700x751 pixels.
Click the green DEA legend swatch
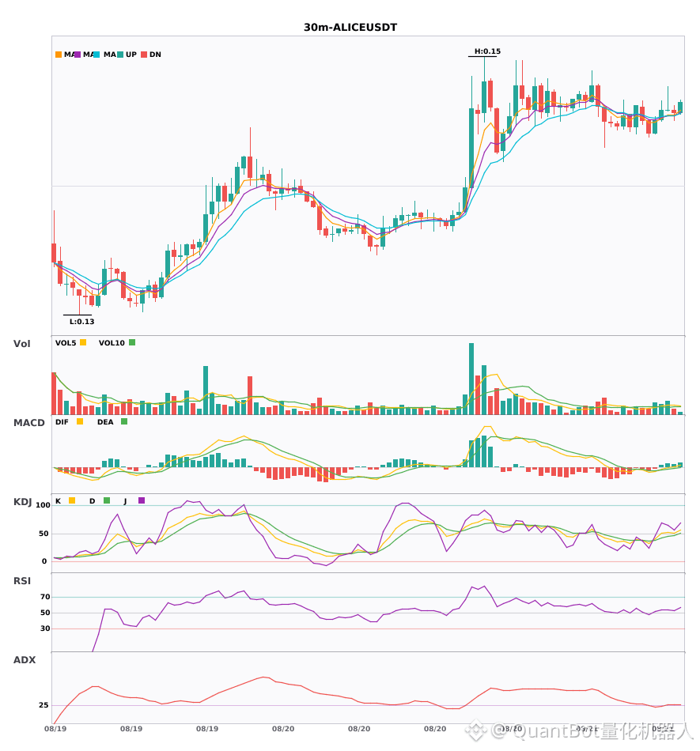coord(124,421)
